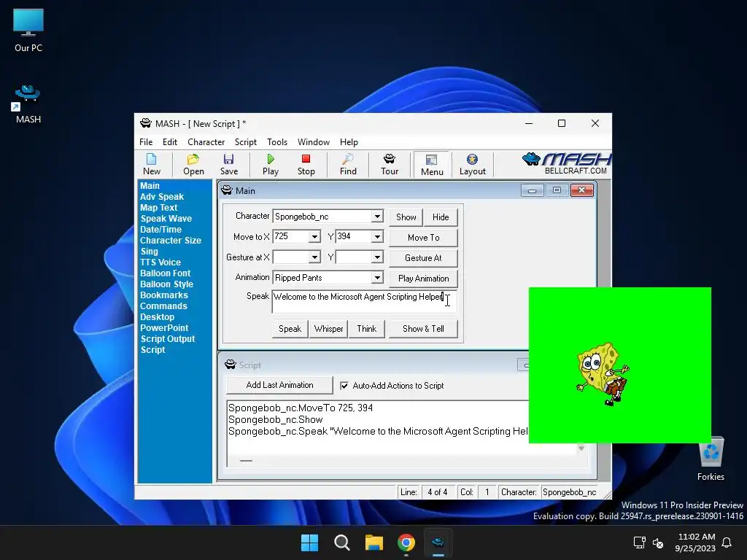747x560 pixels.
Task: Expand the Move to Y dropdown
Action: [x=377, y=236]
